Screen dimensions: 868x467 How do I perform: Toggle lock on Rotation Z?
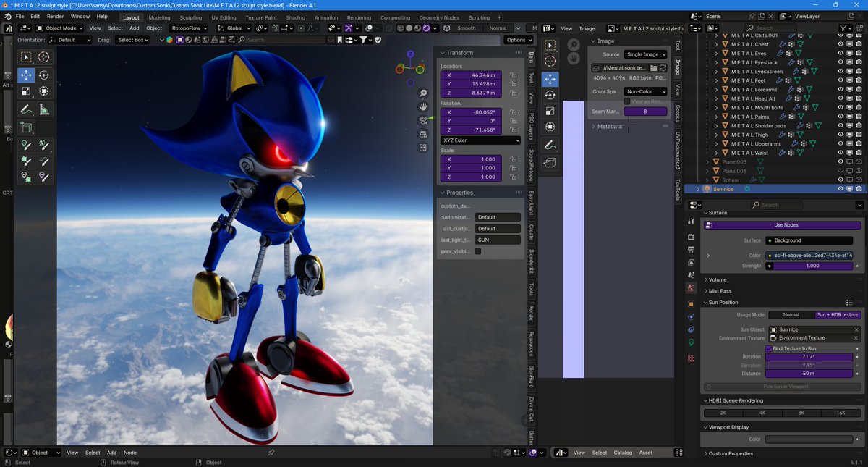[x=513, y=130]
